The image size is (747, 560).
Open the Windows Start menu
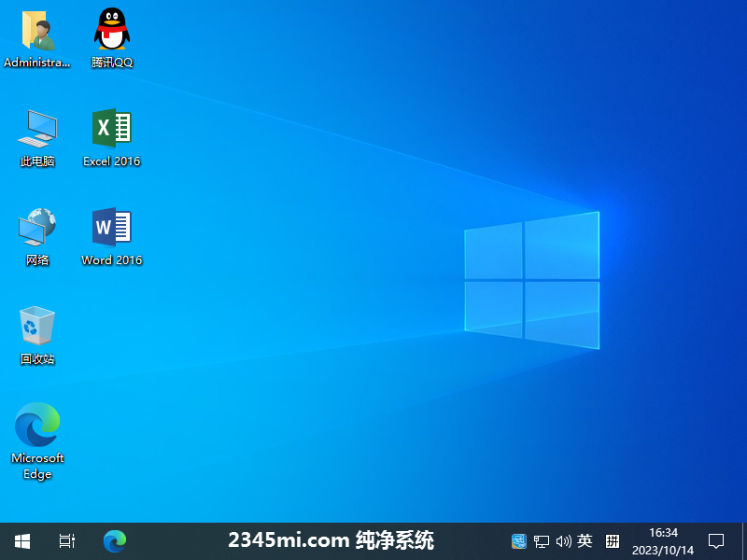22,541
